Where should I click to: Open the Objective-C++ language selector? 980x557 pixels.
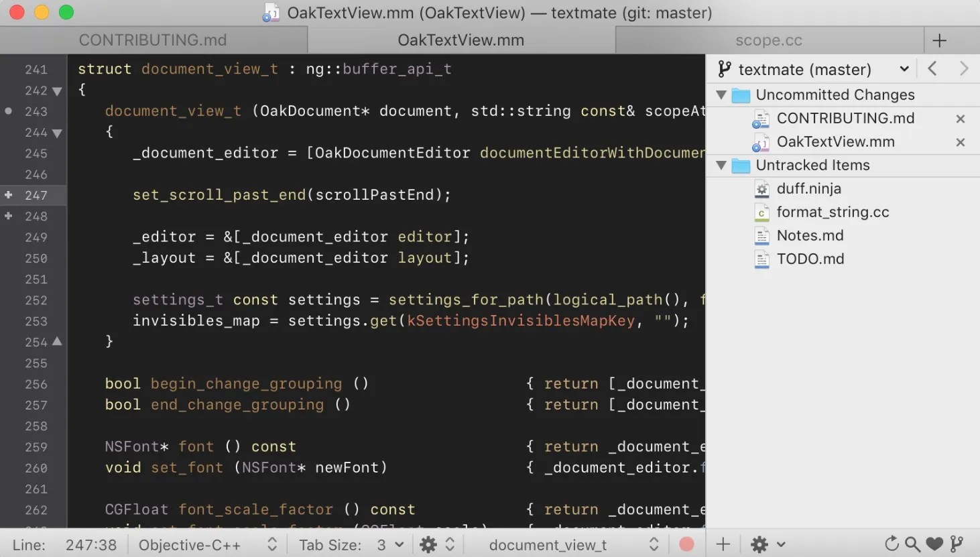pos(190,544)
